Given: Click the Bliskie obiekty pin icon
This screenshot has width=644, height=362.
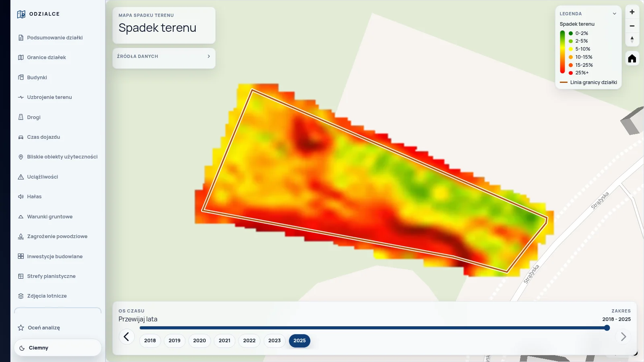Looking at the screenshot, I should [21, 157].
